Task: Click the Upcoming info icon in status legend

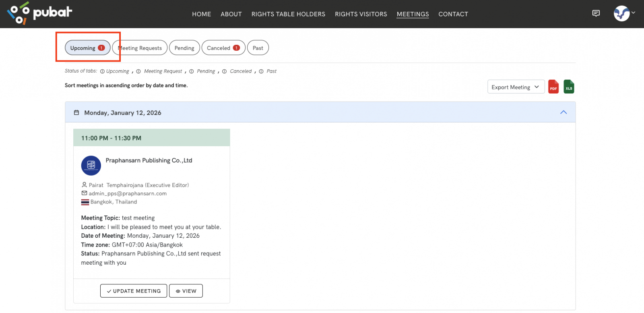Action: click(x=102, y=71)
